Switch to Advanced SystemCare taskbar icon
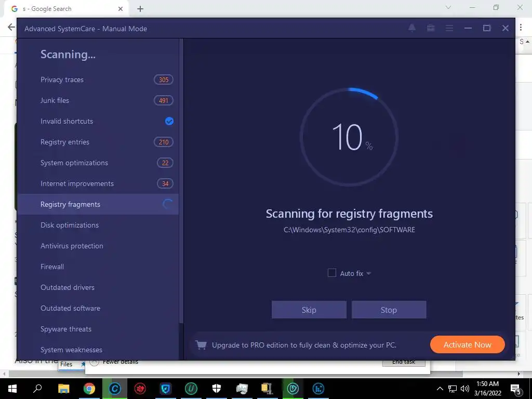 pyautogui.click(x=115, y=389)
